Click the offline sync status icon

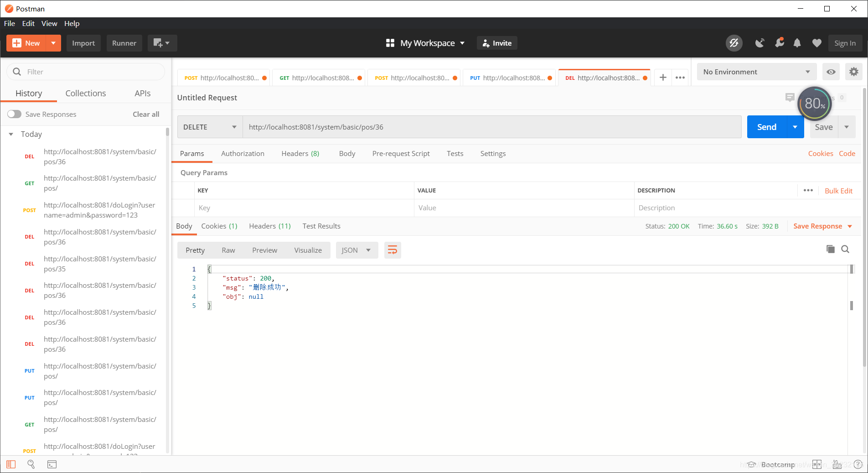[734, 43]
